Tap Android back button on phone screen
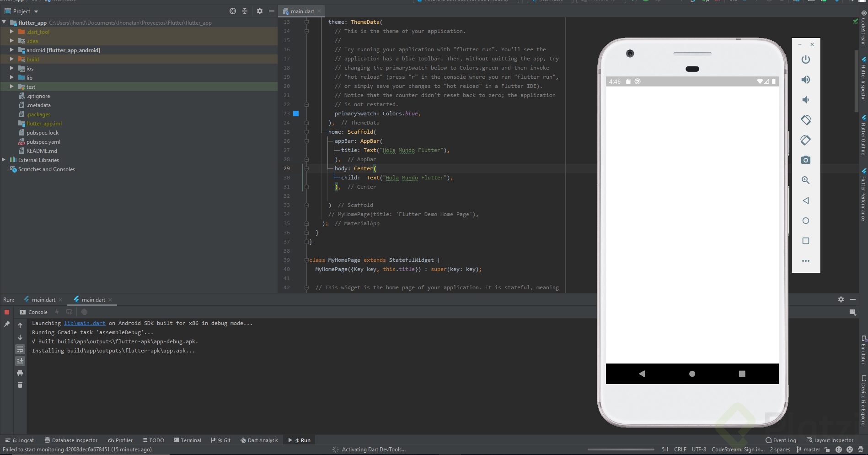 point(642,374)
